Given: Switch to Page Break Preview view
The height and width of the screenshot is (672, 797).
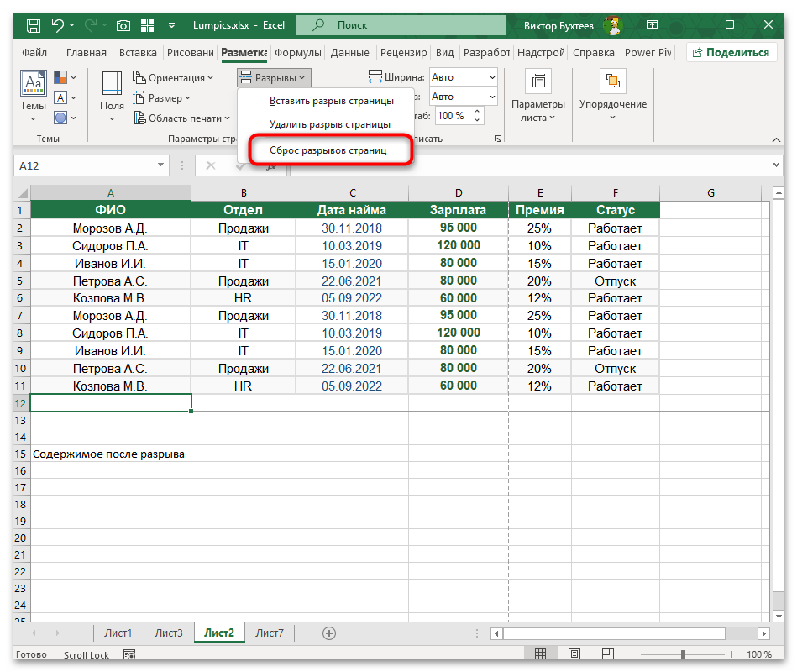Looking at the screenshot, I should 608,654.
